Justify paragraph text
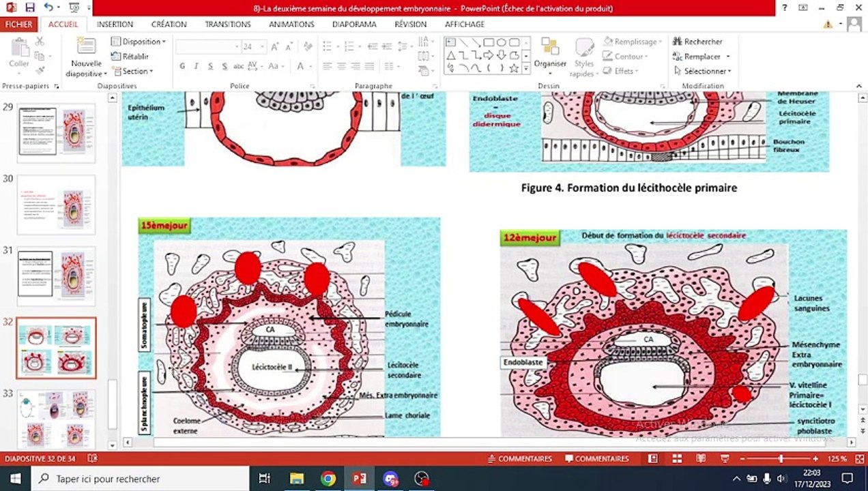This screenshot has height=491, width=868. [370, 66]
